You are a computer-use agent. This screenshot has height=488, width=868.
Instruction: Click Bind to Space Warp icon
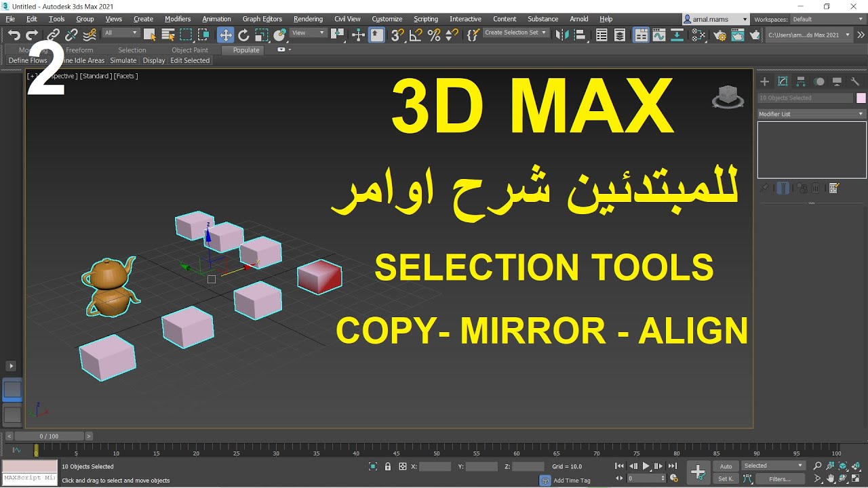tap(89, 35)
